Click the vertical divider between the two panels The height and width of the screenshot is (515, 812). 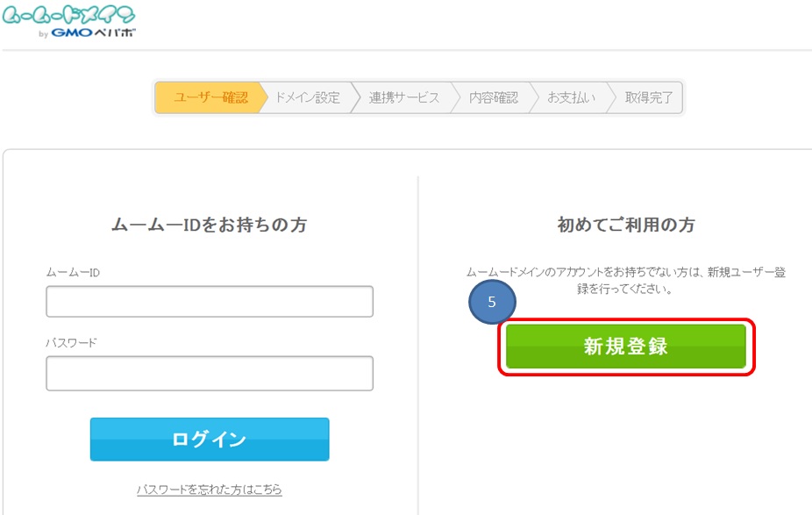tap(418, 342)
